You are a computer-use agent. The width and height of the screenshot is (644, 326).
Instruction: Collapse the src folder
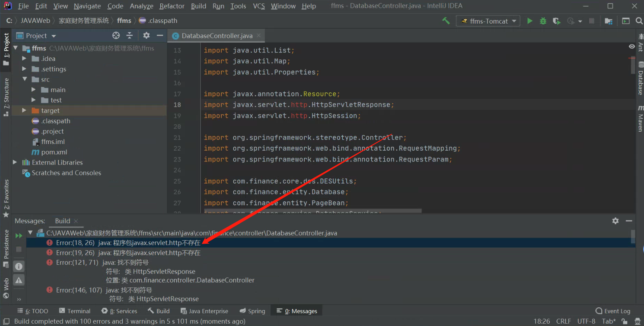25,79
